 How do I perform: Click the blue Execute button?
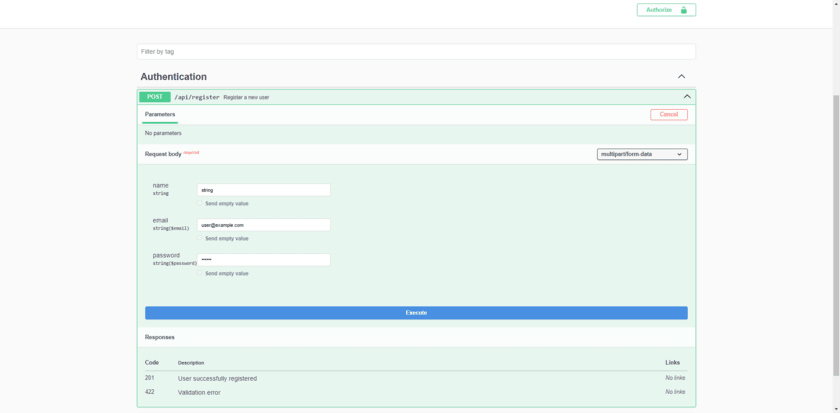(416, 313)
